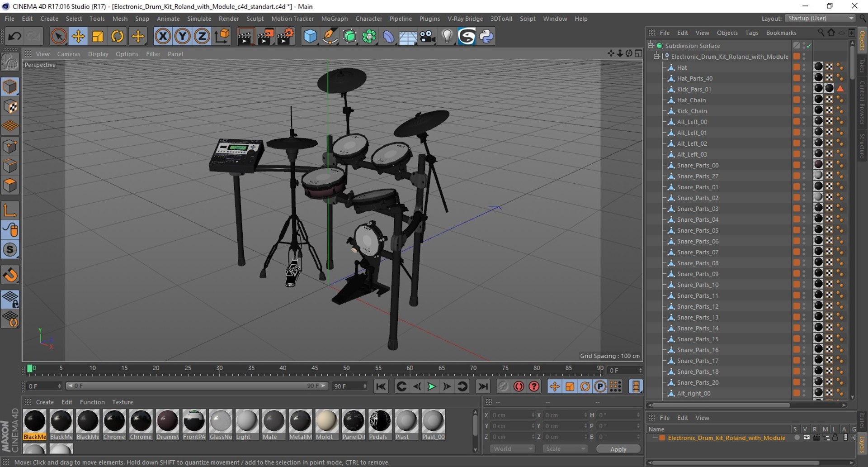The image size is (868, 467).
Task: Open the Character menu
Action: point(368,19)
